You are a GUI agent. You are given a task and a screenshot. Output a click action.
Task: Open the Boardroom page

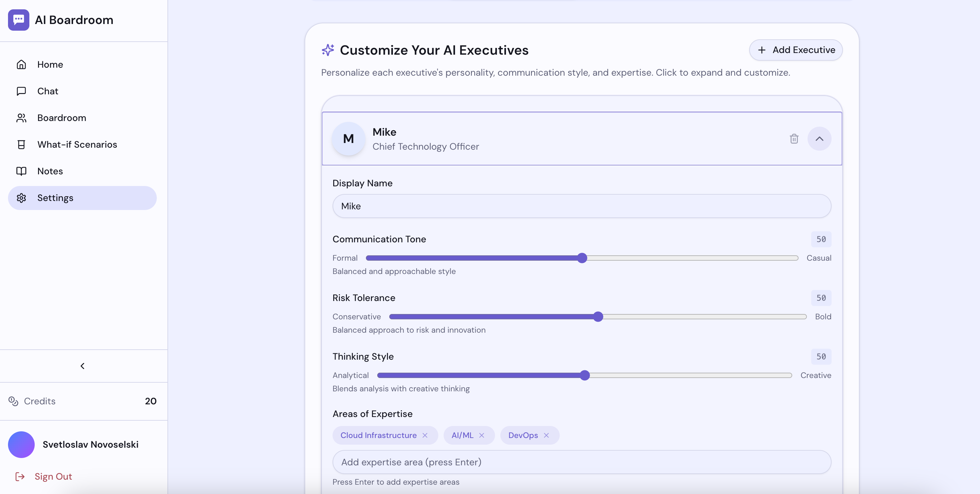click(62, 118)
